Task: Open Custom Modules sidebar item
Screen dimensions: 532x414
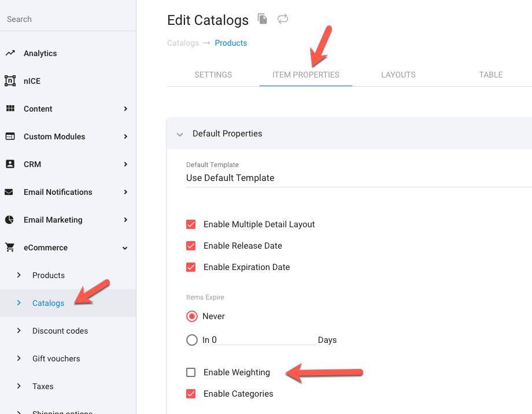Action: pos(54,136)
